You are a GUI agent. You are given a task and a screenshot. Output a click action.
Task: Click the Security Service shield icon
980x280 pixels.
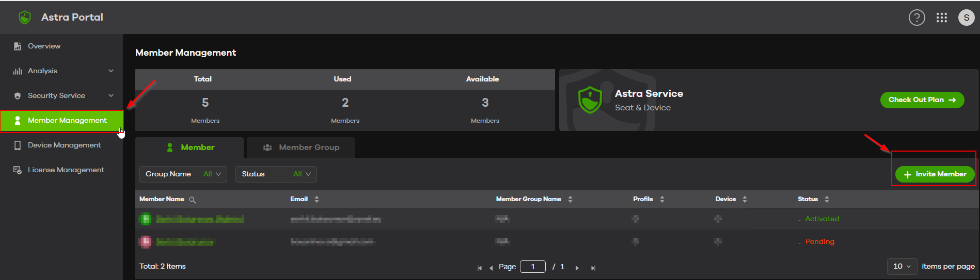pos(18,96)
